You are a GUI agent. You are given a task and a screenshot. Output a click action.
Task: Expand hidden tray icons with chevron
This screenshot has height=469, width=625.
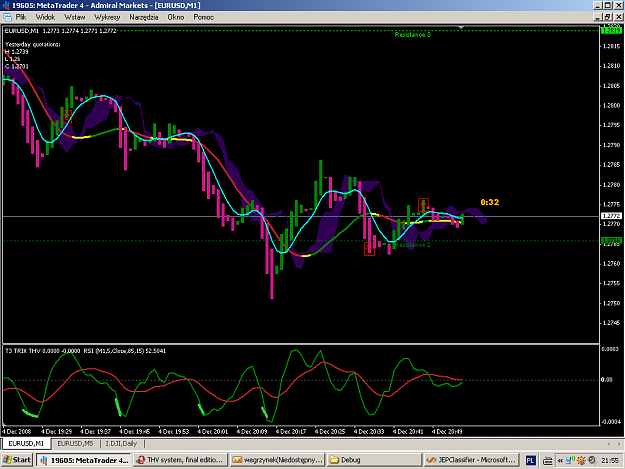coord(560,461)
